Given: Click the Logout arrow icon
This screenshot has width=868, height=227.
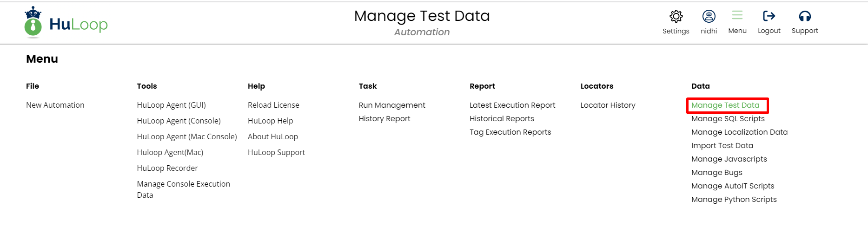Looking at the screenshot, I should pyautogui.click(x=769, y=16).
